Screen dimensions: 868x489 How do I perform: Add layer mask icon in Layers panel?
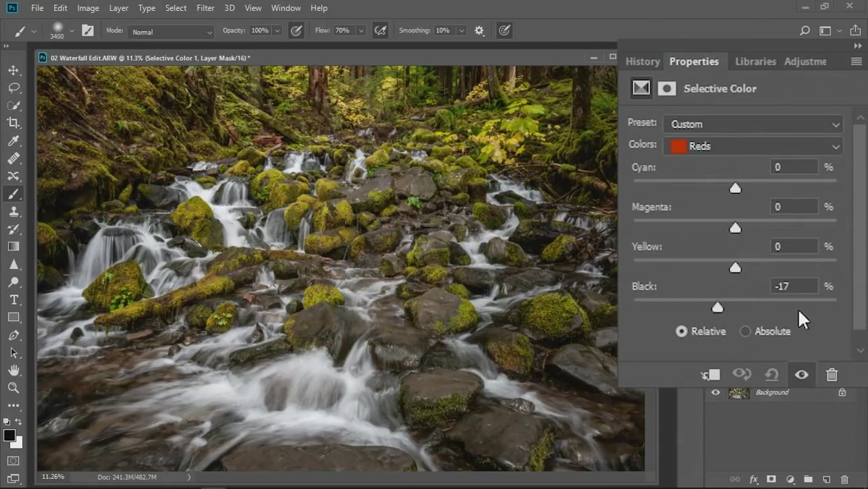(772, 479)
